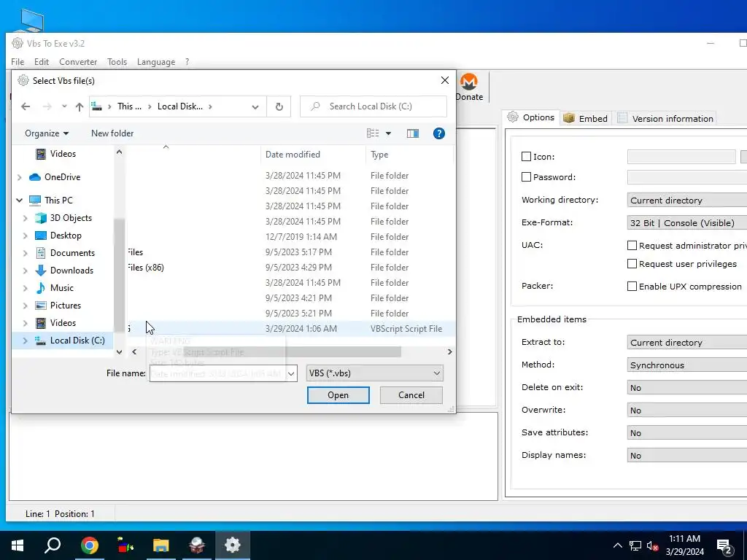Image resolution: width=747 pixels, height=560 pixels.
Task: Click the Open button
Action: (338, 395)
